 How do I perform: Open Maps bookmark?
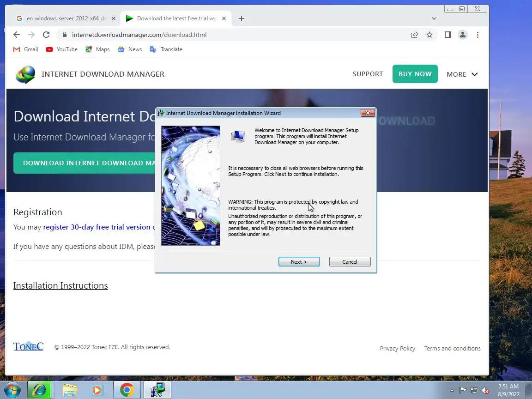(97, 49)
